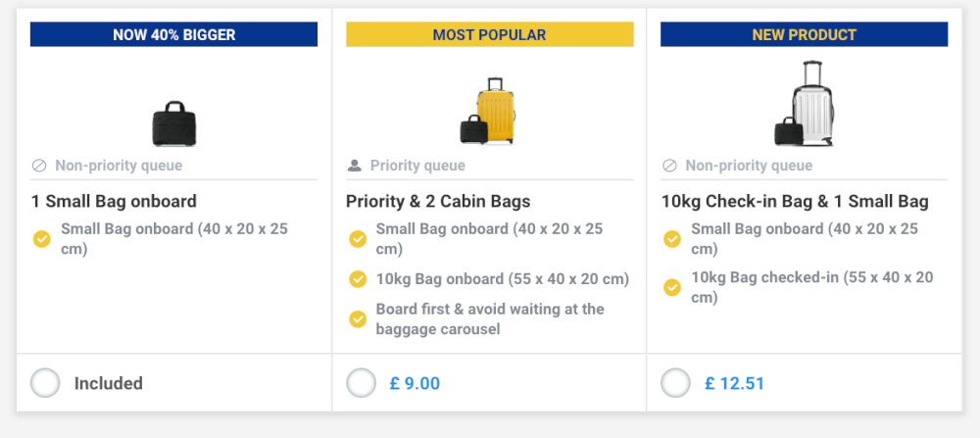This screenshot has height=438, width=980.
Task: Click checkmark beside Board first & avoid waiting
Action: click(358, 319)
